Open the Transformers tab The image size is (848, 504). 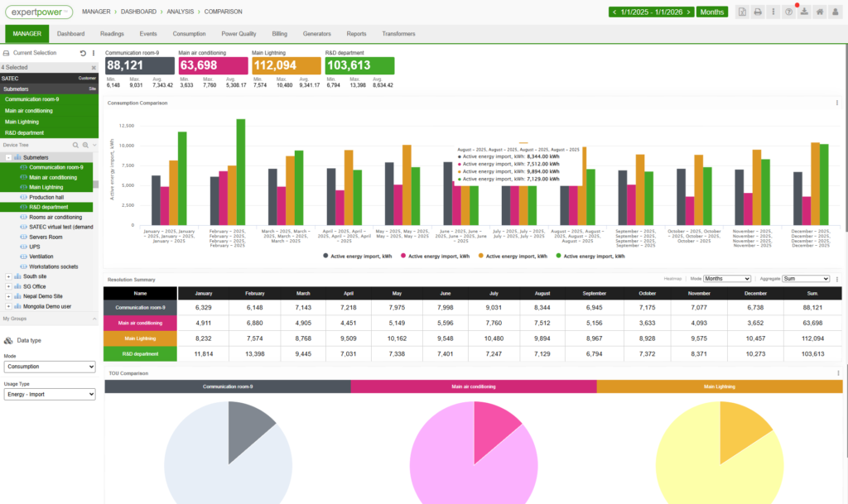(x=398, y=34)
